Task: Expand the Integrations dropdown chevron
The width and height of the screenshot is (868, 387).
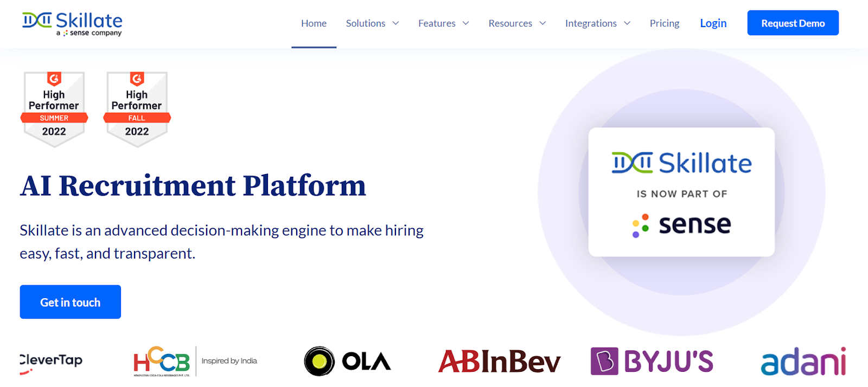Action: pos(627,23)
